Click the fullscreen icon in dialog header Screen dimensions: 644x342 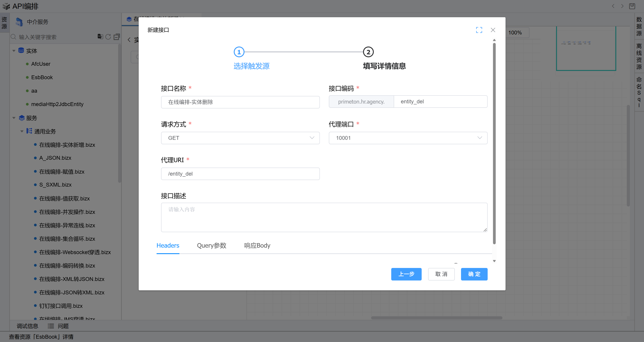pyautogui.click(x=479, y=30)
